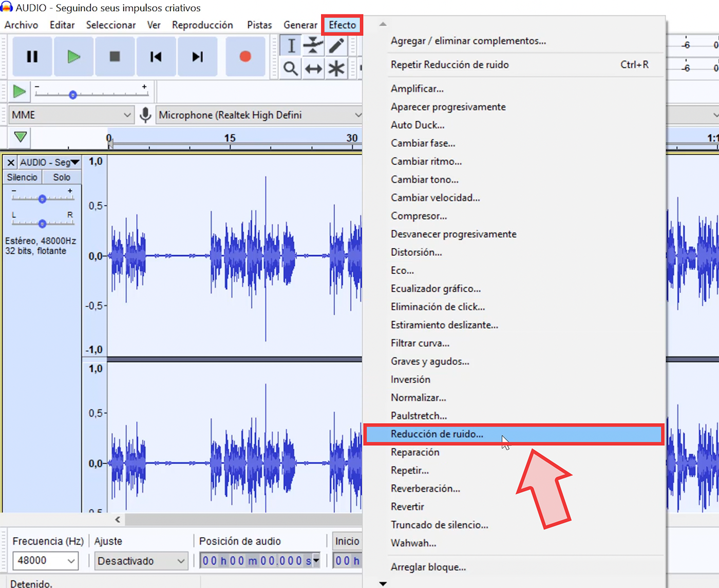The width and height of the screenshot is (719, 588).
Task: Choose Auto Duck effect
Action: pos(514,125)
